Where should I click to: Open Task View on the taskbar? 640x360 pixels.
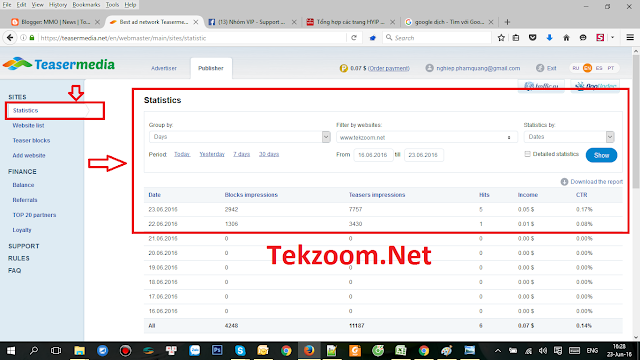pos(56,351)
